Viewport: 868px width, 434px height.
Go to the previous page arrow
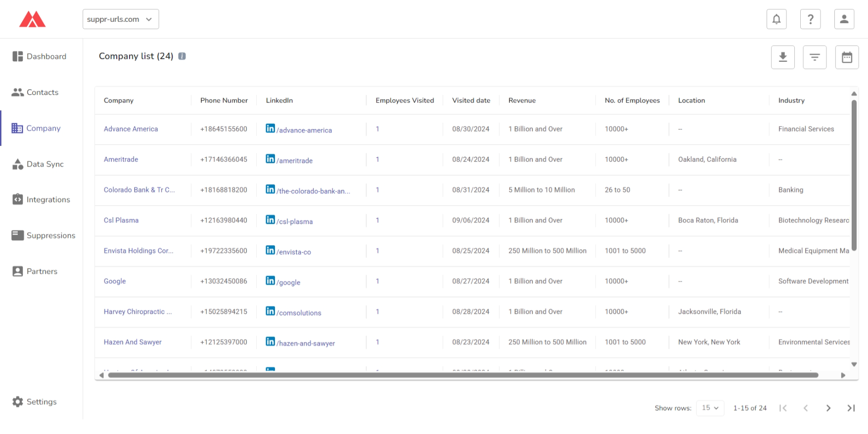click(806, 408)
